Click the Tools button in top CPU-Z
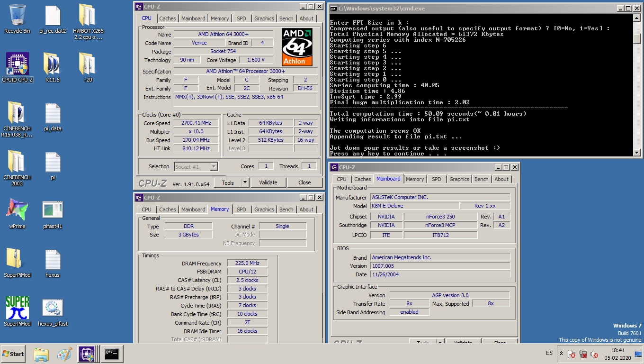 (x=228, y=182)
